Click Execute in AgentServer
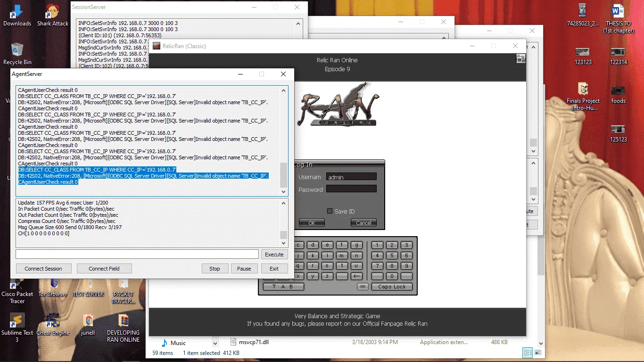 pyautogui.click(x=274, y=255)
